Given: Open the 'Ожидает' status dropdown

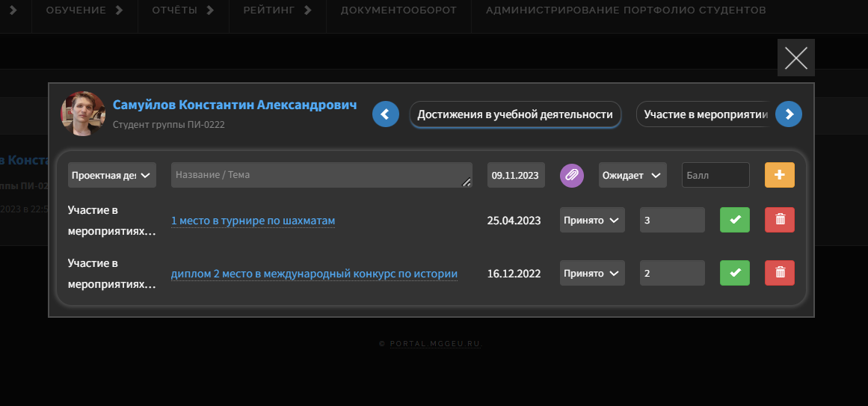Looking at the screenshot, I should coord(632,175).
